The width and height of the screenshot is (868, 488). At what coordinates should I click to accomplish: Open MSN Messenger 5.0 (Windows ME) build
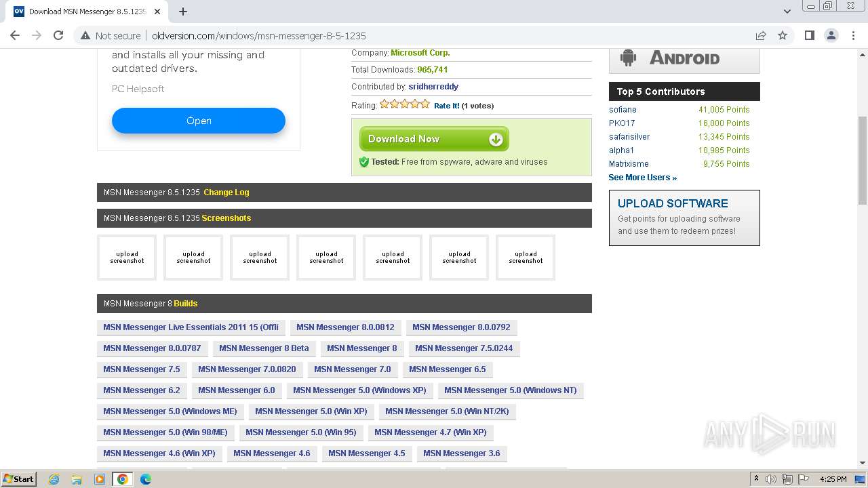[170, 411]
